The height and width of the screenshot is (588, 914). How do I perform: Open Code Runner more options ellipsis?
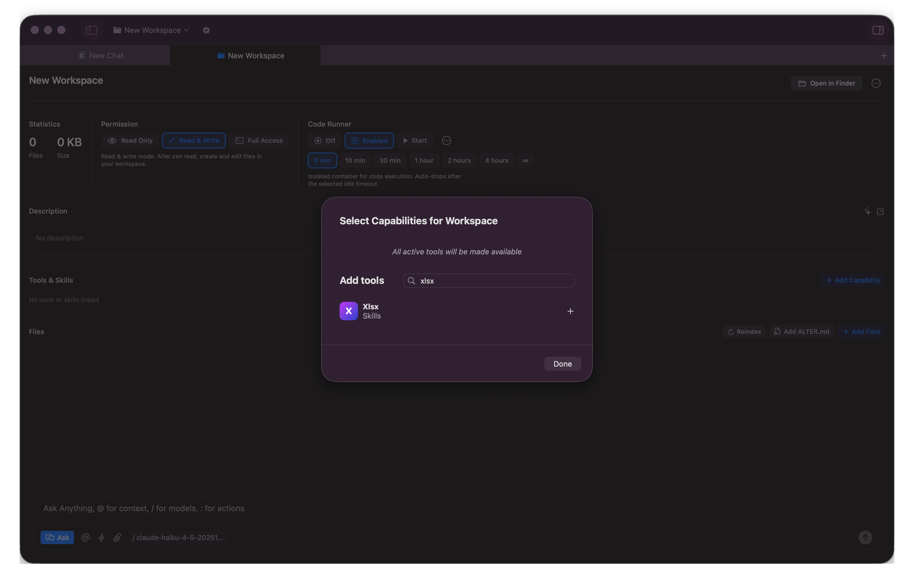(x=446, y=141)
